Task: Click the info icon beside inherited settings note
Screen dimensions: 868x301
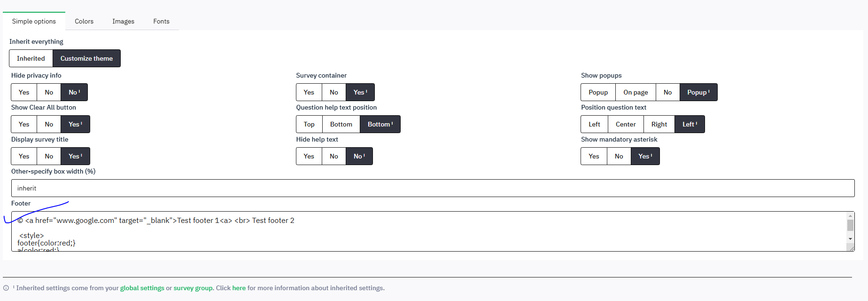Action: [6, 288]
